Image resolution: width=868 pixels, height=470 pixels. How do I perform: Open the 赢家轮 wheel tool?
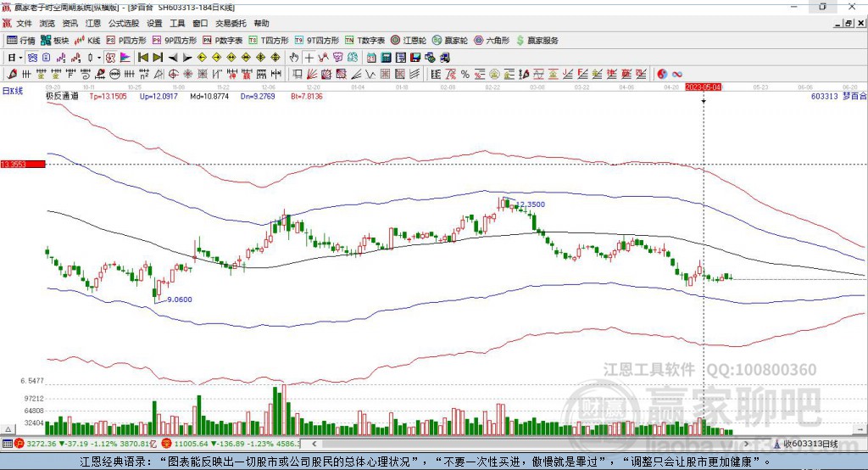(450, 41)
